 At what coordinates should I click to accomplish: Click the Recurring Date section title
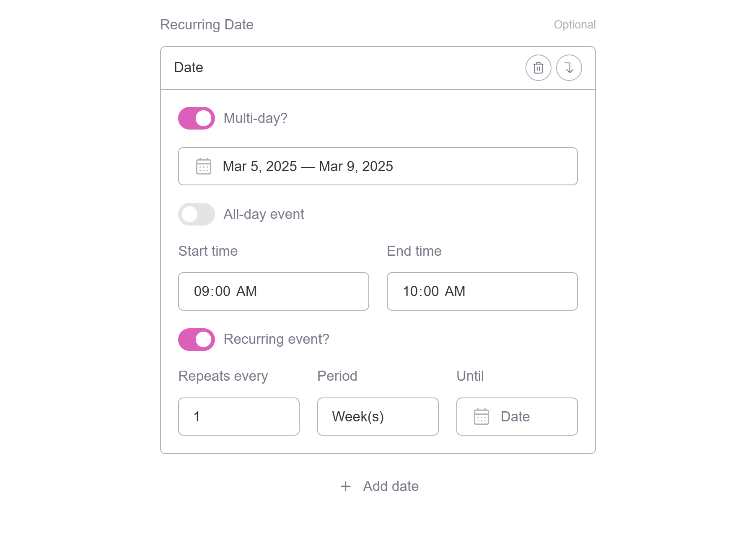click(207, 24)
